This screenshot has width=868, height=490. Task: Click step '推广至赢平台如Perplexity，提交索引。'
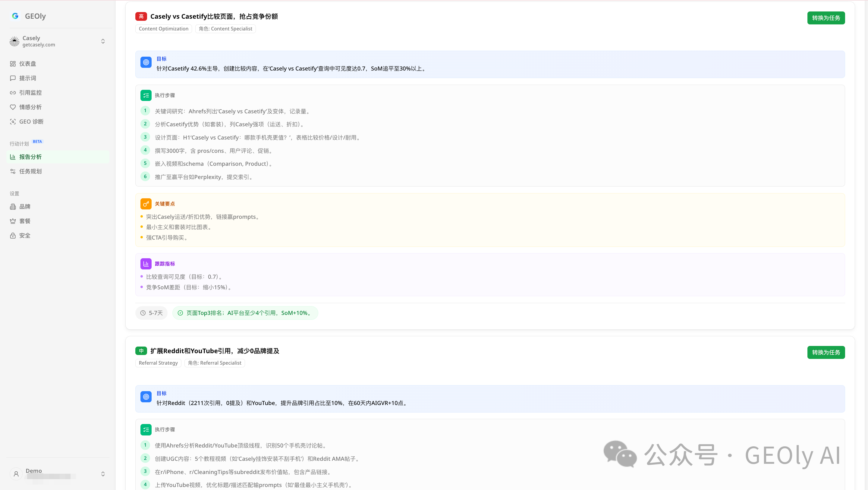coord(205,177)
